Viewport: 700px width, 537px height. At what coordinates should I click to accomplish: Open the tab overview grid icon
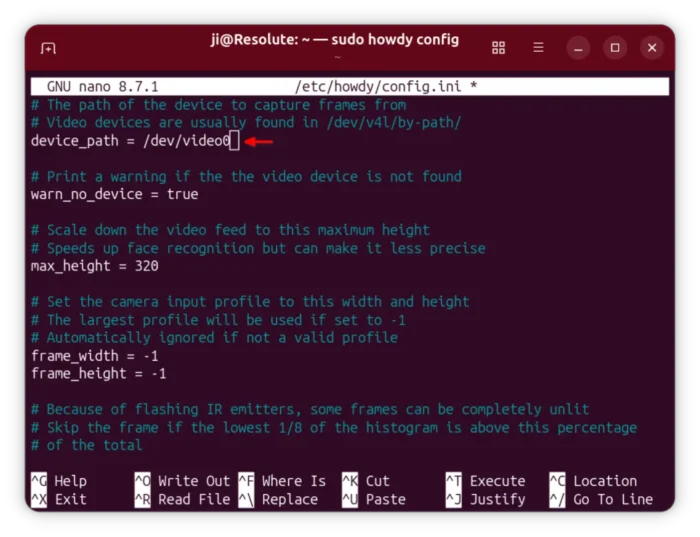pos(499,48)
